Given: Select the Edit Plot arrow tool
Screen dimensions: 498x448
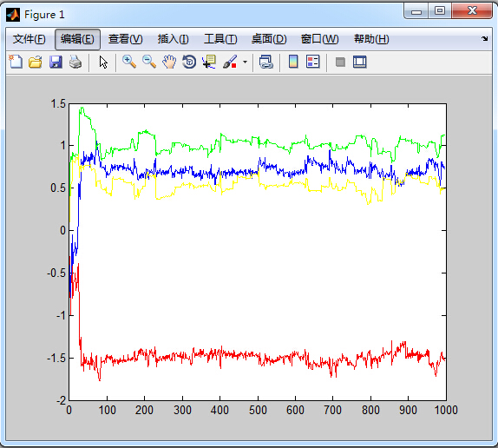Looking at the screenshot, I should point(103,62).
